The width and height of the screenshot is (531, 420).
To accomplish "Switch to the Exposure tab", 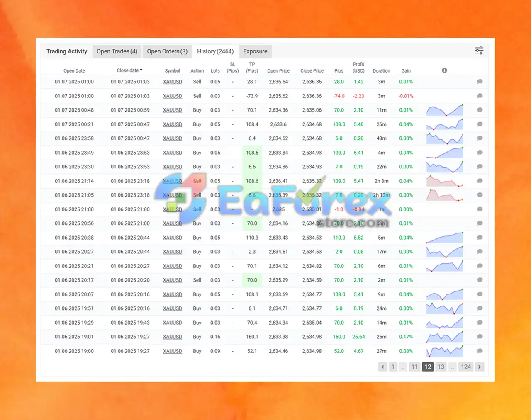I will pyautogui.click(x=255, y=51).
